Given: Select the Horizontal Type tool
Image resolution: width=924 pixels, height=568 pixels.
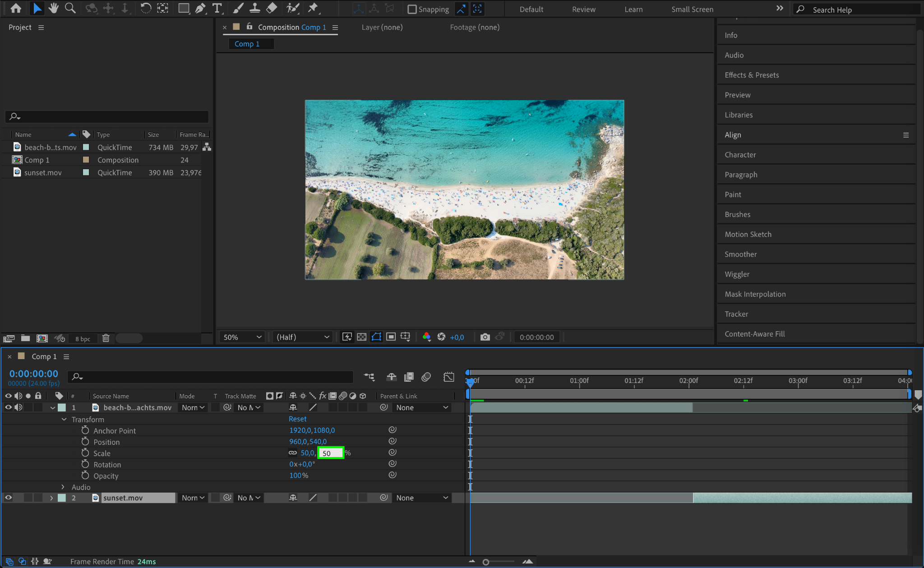Looking at the screenshot, I should [x=217, y=8].
